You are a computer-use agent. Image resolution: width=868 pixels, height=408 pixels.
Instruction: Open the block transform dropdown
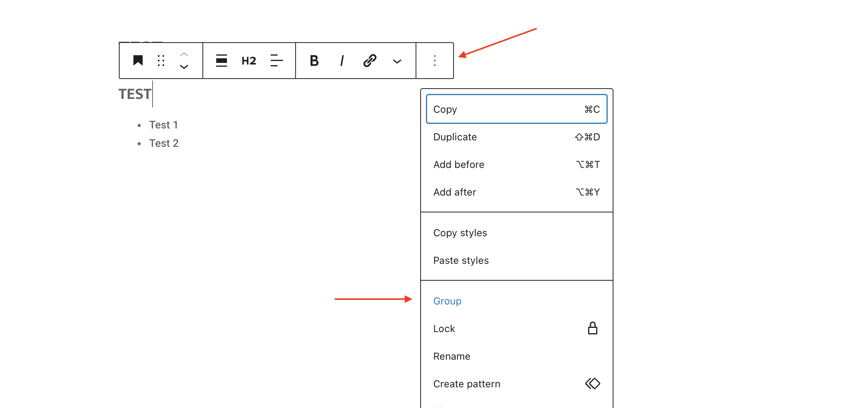(x=222, y=60)
